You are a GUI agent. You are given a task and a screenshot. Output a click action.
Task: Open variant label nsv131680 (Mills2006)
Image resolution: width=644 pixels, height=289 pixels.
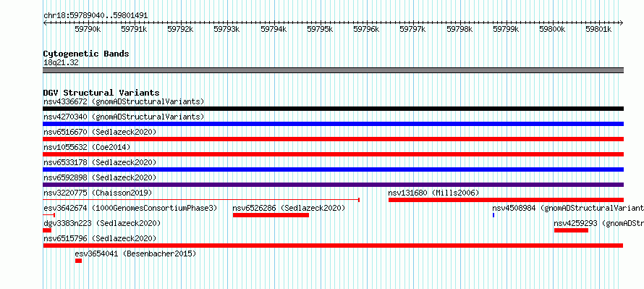433,193
